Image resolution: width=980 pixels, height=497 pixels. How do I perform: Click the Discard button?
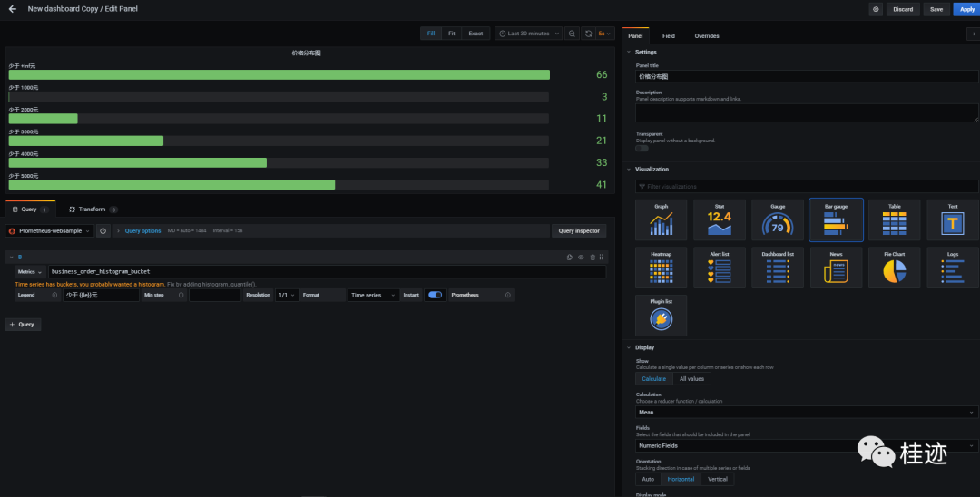pyautogui.click(x=903, y=9)
